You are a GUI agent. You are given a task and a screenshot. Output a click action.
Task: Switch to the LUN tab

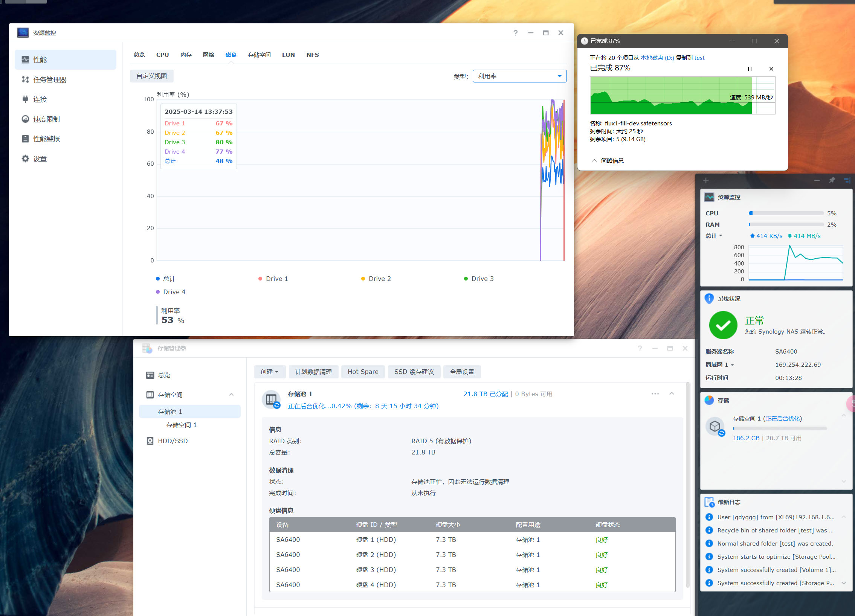[289, 55]
